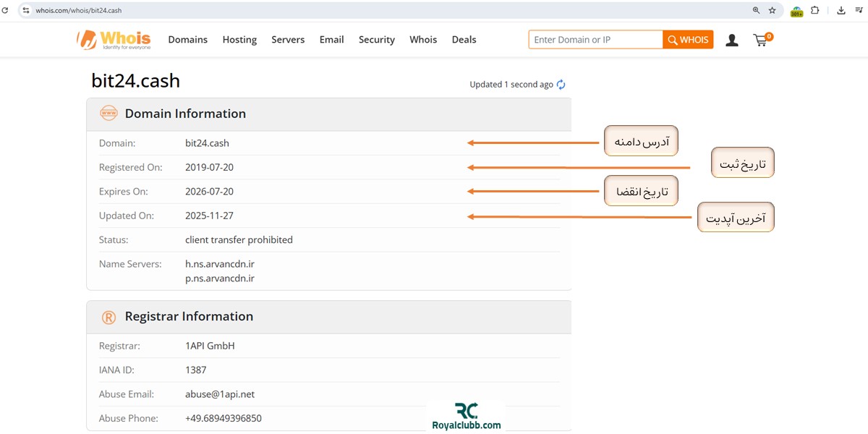Click the green 301 extension badge icon
868x434 pixels.
pos(796,11)
